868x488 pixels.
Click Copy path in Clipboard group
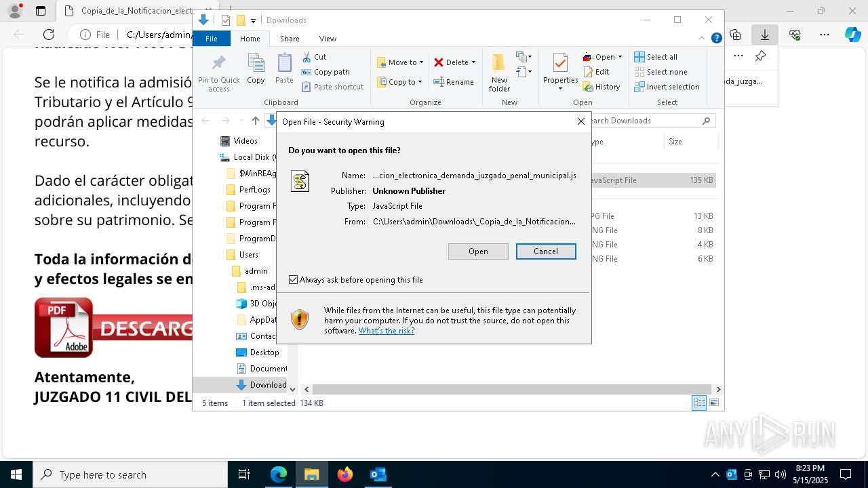[325, 72]
